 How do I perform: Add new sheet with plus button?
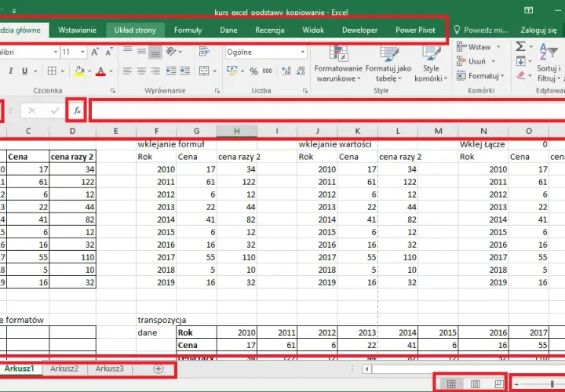coord(159,369)
